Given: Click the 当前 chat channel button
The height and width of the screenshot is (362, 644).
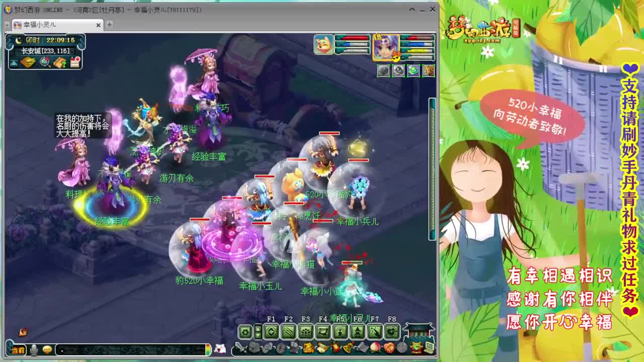Looking at the screenshot, I should (18, 350).
